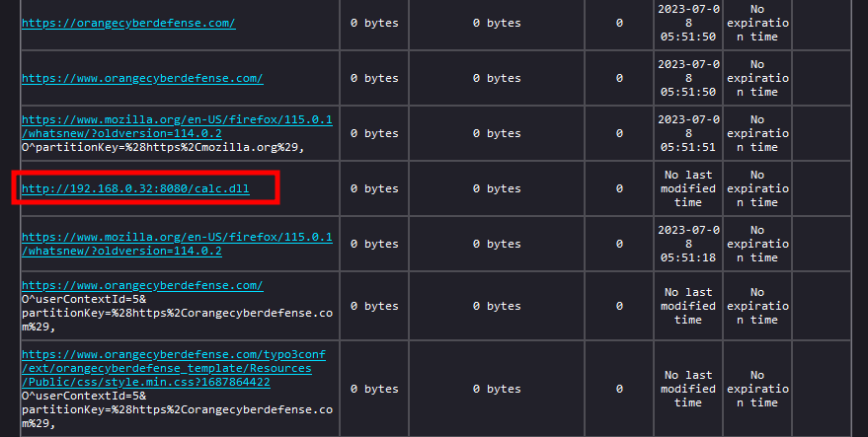Click "No expiration time" in calc.dll row
Screen dimensions: 868x437
[x=756, y=188]
